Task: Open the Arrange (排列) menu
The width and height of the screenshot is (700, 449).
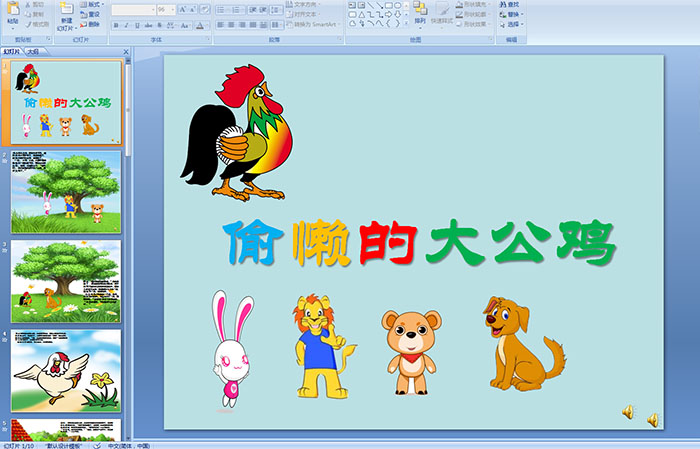Action: tap(420, 14)
